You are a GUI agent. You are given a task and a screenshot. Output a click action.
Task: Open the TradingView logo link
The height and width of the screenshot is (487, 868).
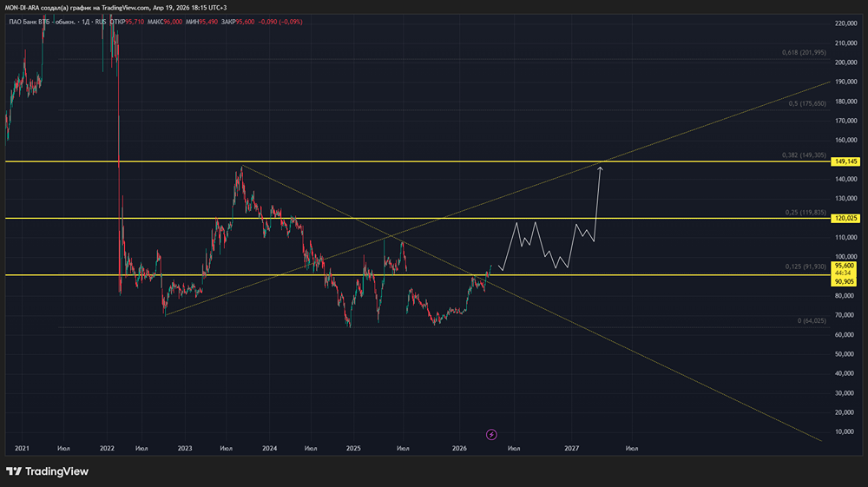coord(48,471)
